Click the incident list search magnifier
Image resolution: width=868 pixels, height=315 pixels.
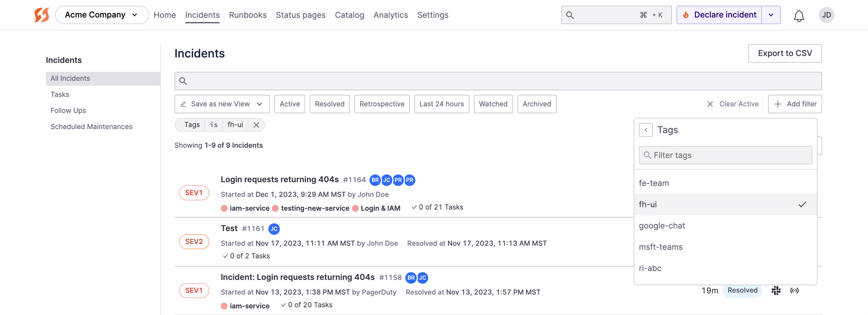[183, 81]
